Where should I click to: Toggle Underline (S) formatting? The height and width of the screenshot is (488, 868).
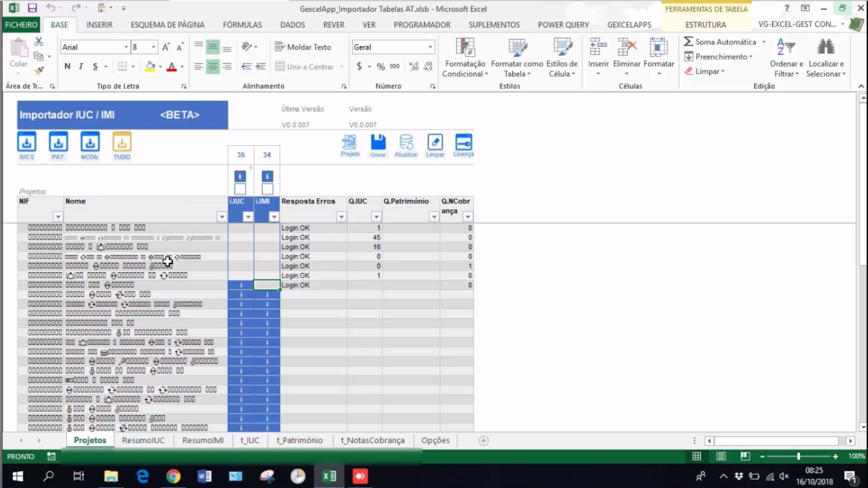(95, 66)
